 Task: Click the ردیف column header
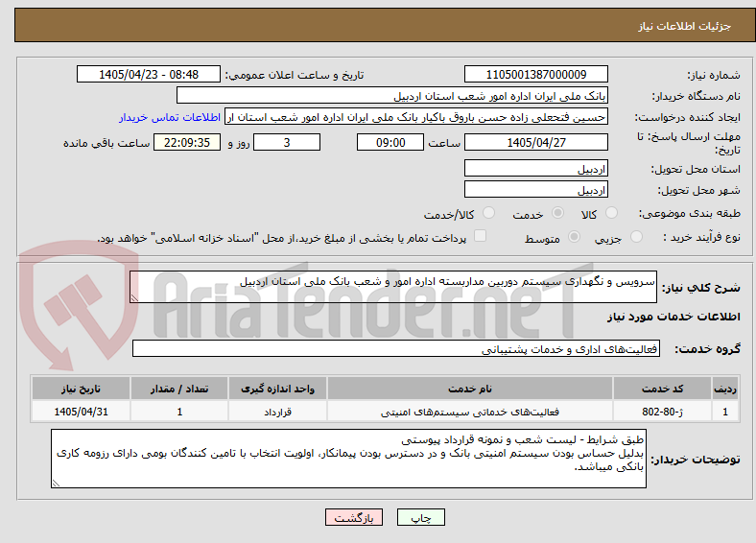coord(724,389)
